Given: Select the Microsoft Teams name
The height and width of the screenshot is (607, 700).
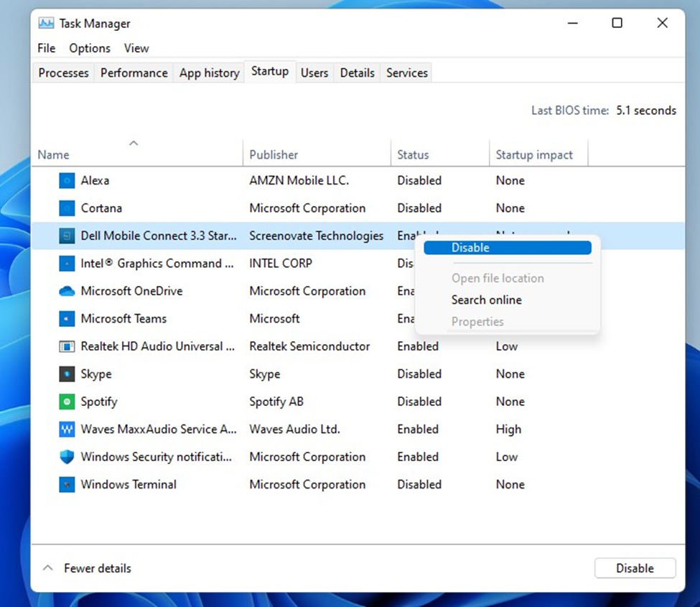Looking at the screenshot, I should (x=123, y=319).
